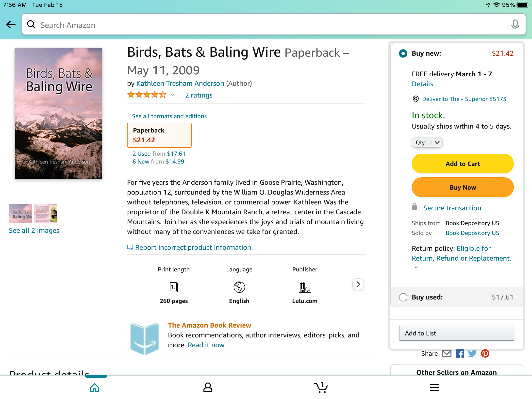
Task: Choose the Paperback $21.42 format box
Action: tap(159, 135)
